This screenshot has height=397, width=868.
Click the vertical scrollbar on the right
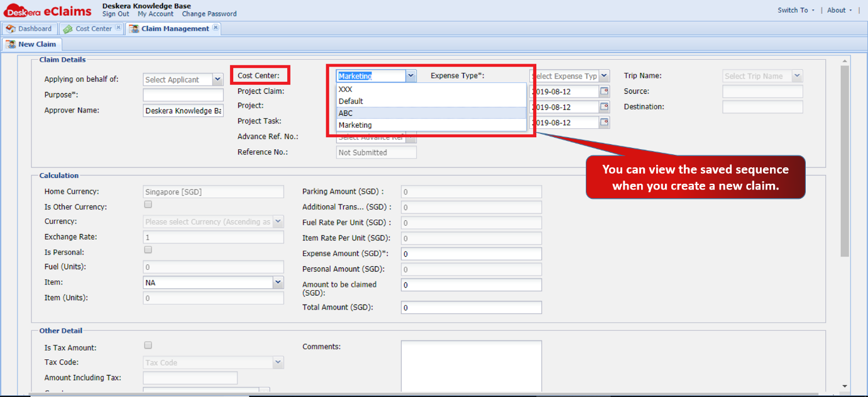point(845,161)
